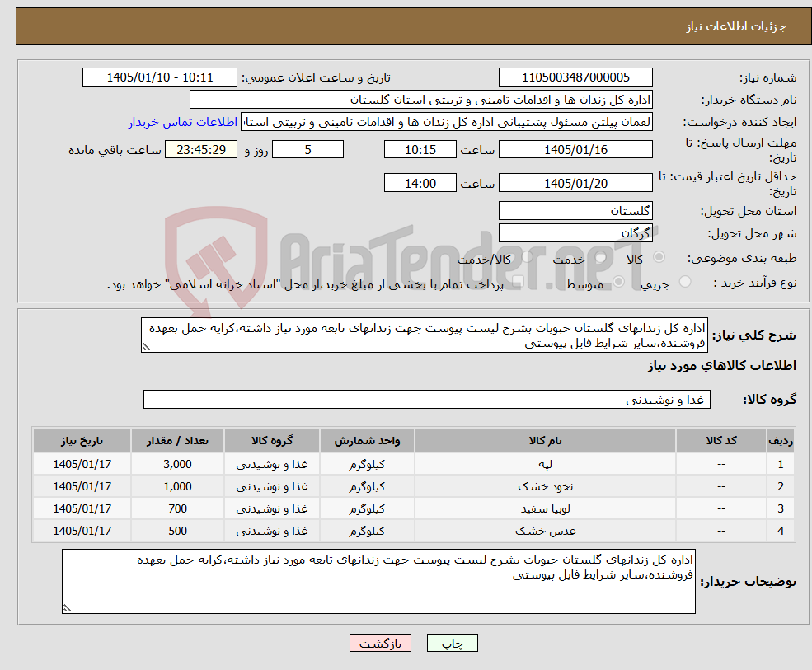Click the کیلوگرم unit in the عدس خشک row
This screenshot has height=670, width=812.
(x=367, y=531)
